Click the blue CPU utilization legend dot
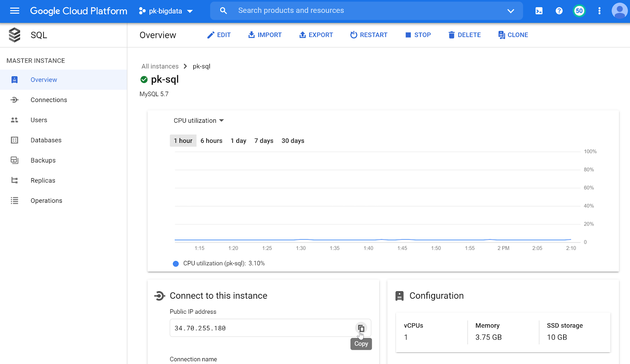The height and width of the screenshot is (364, 630). click(176, 264)
